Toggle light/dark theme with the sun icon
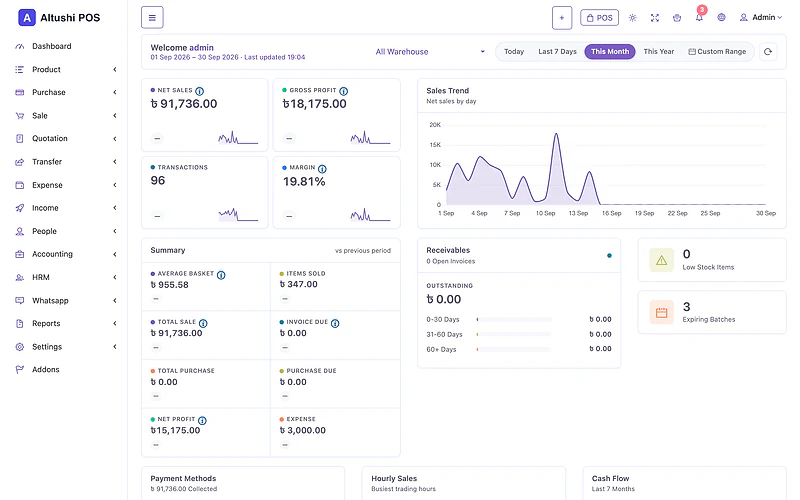Viewport: 800px width, 500px height. coord(633,18)
